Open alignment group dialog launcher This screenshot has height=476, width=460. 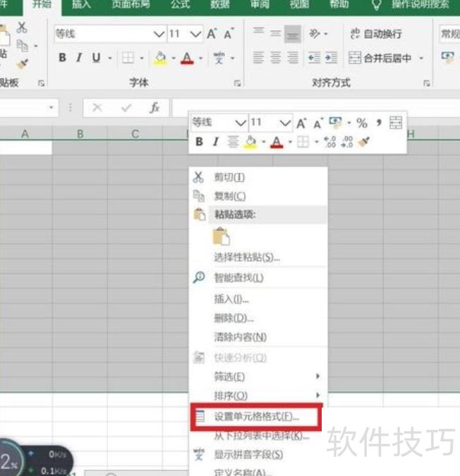(427, 83)
